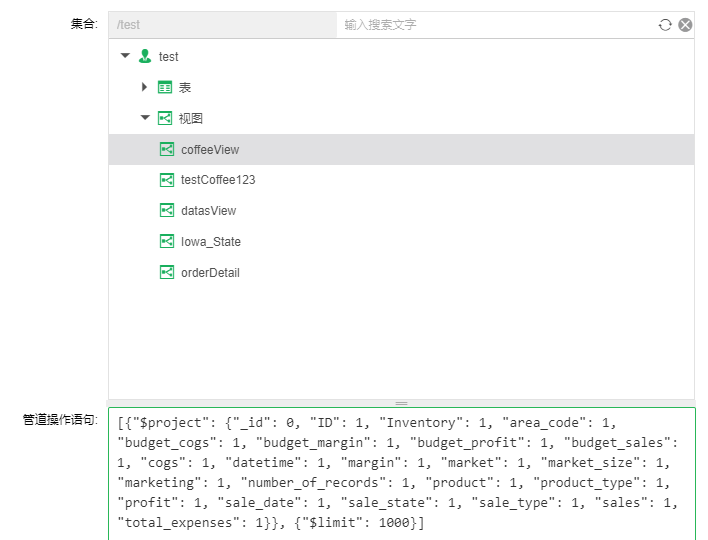The height and width of the screenshot is (540, 708).
Task: Collapse the 视图 views node
Action: click(x=145, y=118)
